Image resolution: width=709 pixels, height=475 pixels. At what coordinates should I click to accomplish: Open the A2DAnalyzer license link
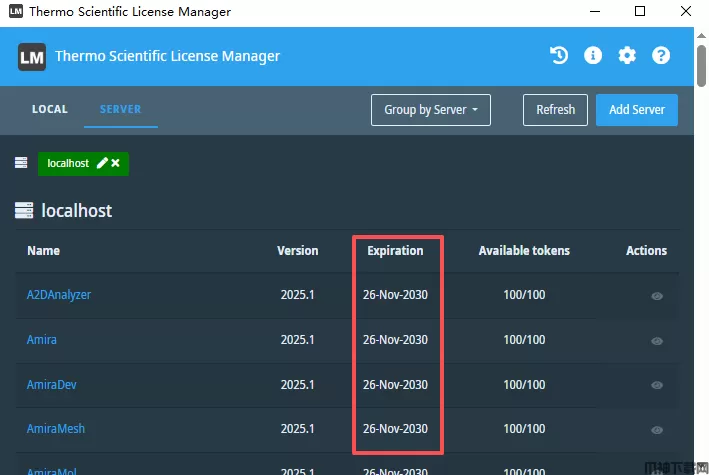point(59,295)
